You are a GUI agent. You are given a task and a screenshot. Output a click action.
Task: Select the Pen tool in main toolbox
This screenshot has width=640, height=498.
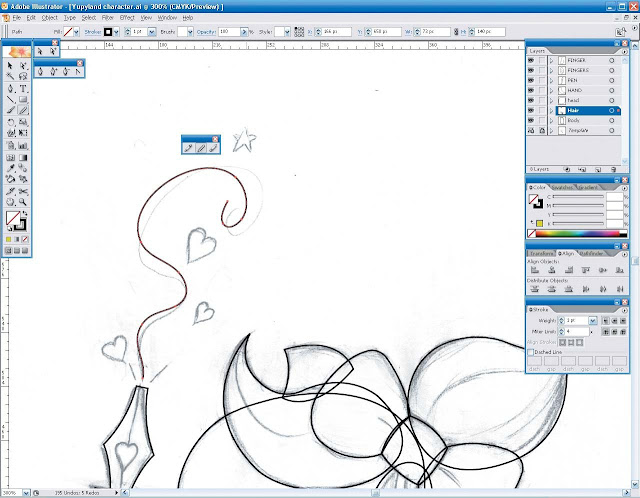(x=11, y=88)
